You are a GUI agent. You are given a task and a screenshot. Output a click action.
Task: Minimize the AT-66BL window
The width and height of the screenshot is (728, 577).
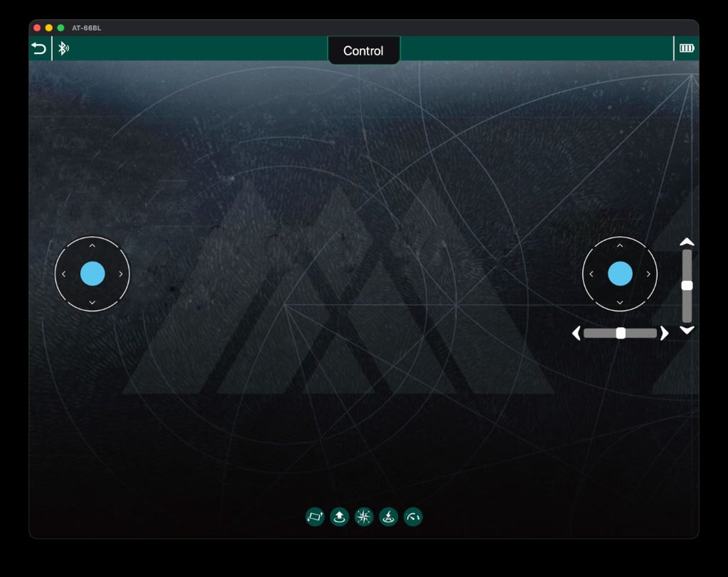click(x=49, y=28)
